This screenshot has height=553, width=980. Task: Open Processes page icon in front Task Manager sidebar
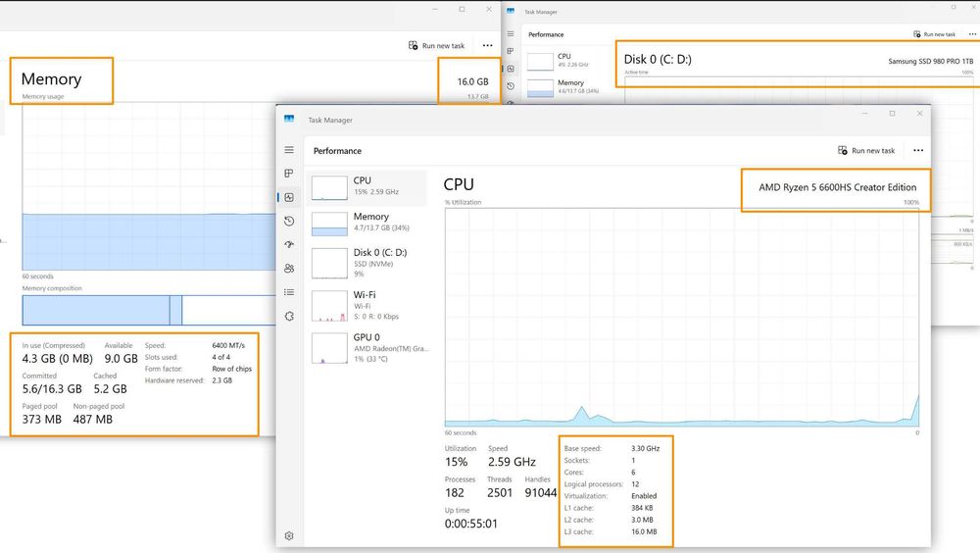point(289,174)
